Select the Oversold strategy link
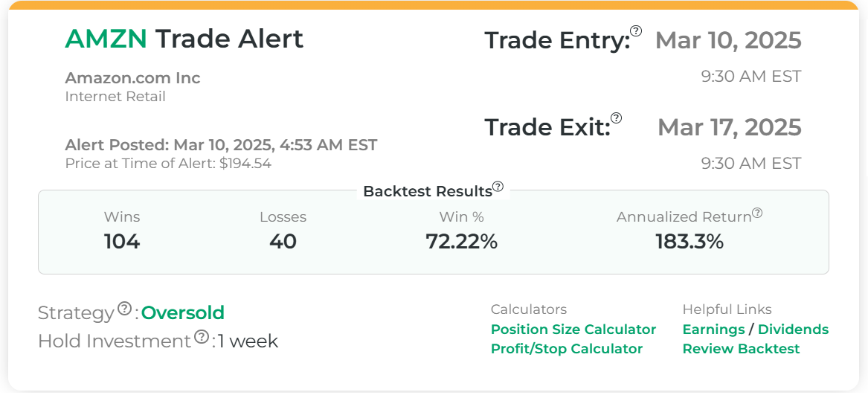 point(183,313)
